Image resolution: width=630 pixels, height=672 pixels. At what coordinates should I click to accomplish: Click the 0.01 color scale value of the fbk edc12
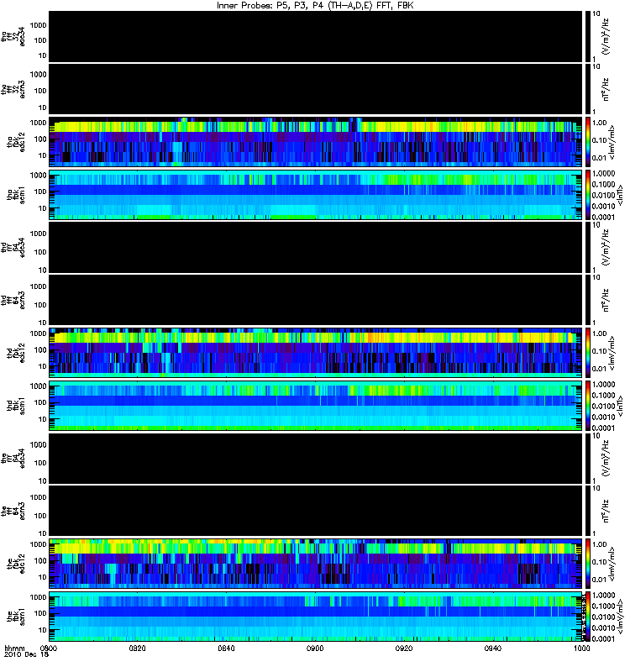pos(600,580)
